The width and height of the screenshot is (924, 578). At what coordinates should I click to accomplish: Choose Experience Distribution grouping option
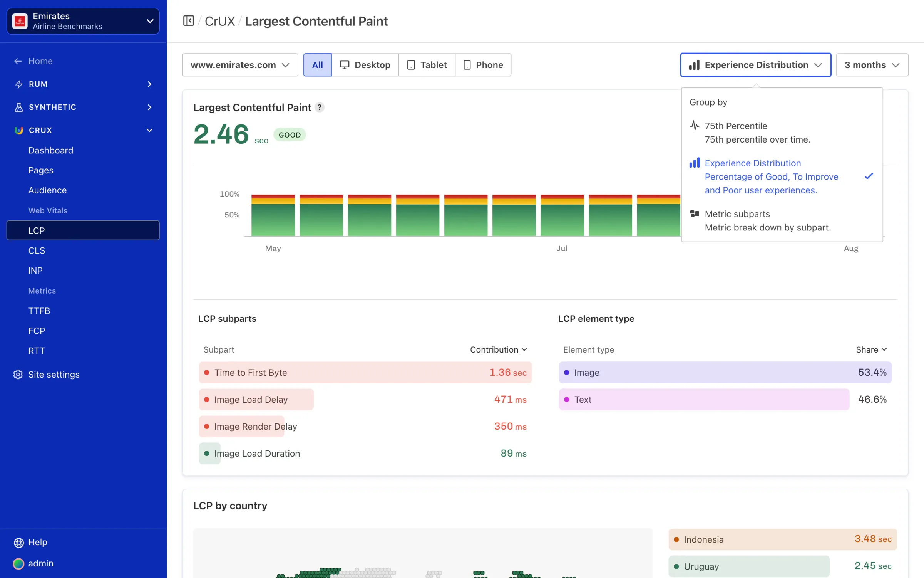pos(782,176)
